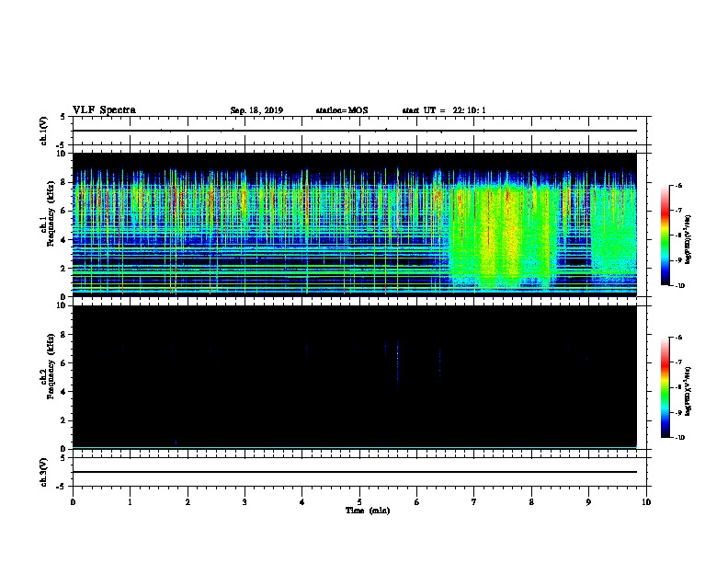Screen dimensions: 728x563
Task: Click time axis tick label '6'
Action: 417,502
